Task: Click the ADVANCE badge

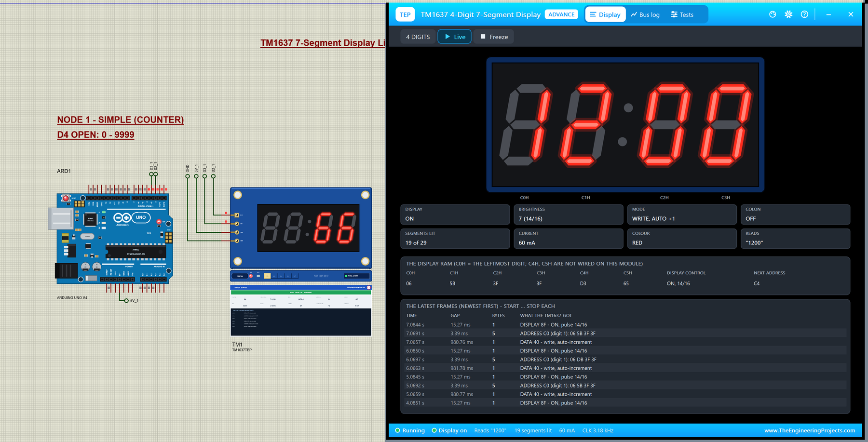Action: click(561, 14)
